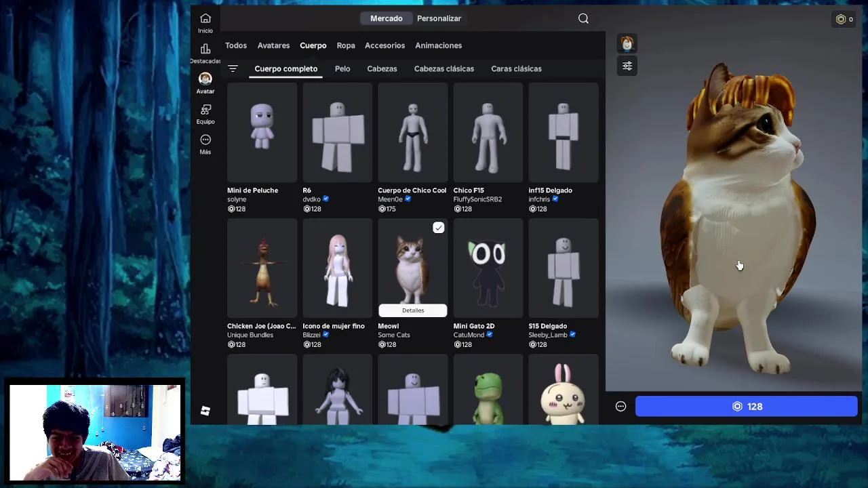Open creator solyne's profile
Screen dimensions: 868x488
pyautogui.click(x=237, y=199)
